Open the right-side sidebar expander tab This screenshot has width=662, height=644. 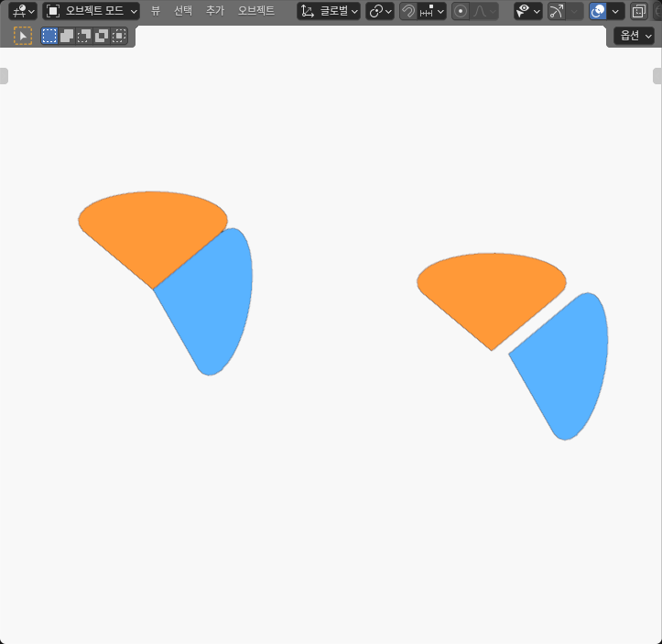click(657, 76)
